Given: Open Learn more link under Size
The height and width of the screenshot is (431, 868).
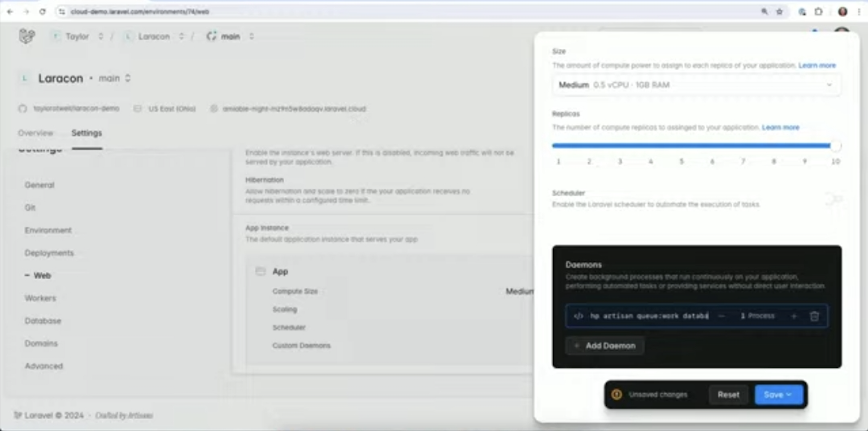Looking at the screenshot, I should pos(817,65).
